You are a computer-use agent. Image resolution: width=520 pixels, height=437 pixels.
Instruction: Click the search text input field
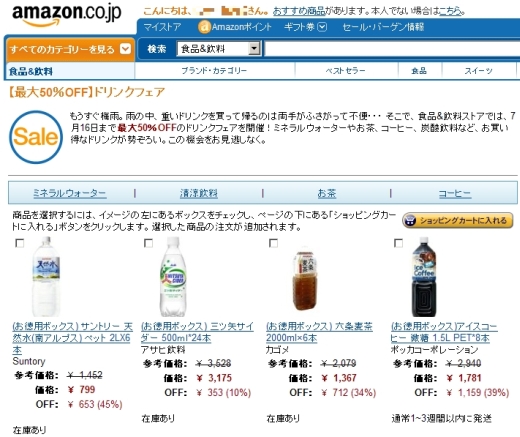point(392,49)
